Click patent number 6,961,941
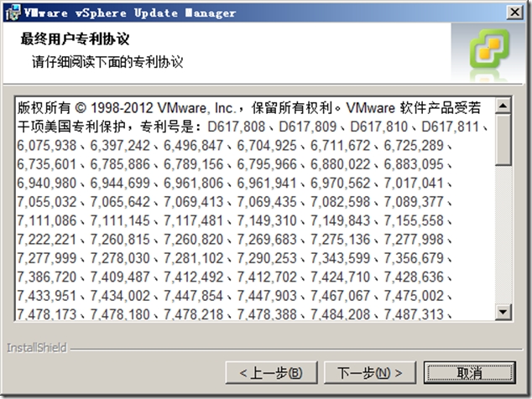Image resolution: width=532 pixels, height=399 pixels. [267, 184]
